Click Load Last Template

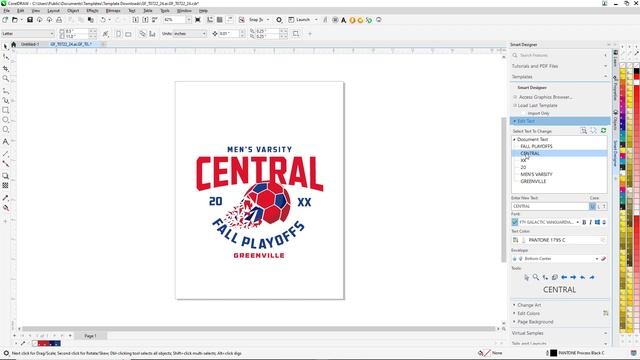pos(538,105)
